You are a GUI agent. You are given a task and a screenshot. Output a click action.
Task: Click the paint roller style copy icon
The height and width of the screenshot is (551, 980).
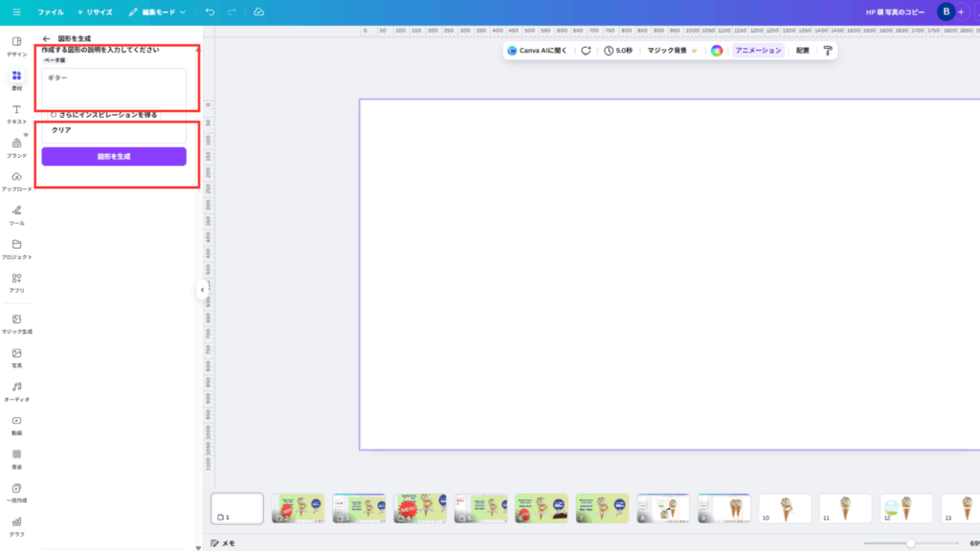(827, 51)
